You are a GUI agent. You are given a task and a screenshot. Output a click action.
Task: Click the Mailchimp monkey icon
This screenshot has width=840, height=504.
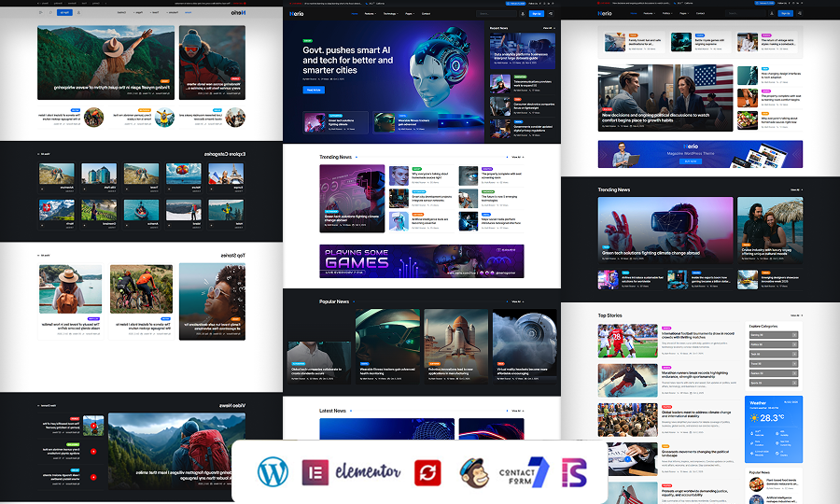tap(474, 472)
